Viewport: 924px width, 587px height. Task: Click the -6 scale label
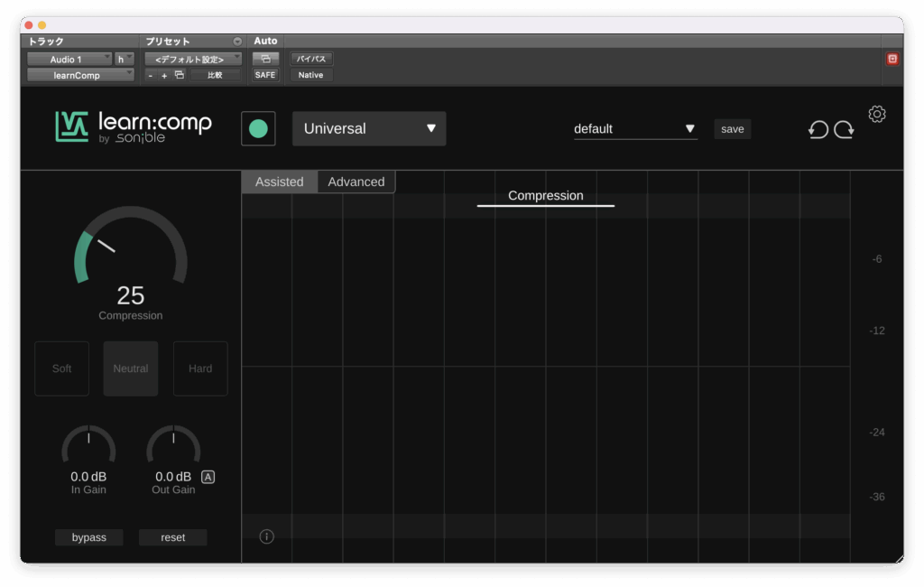[x=877, y=259]
